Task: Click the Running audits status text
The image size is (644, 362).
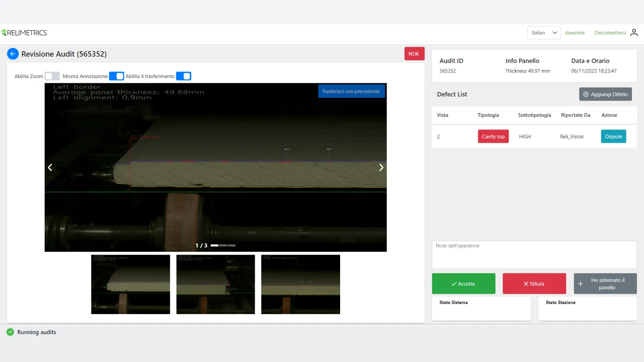Action: [37, 332]
